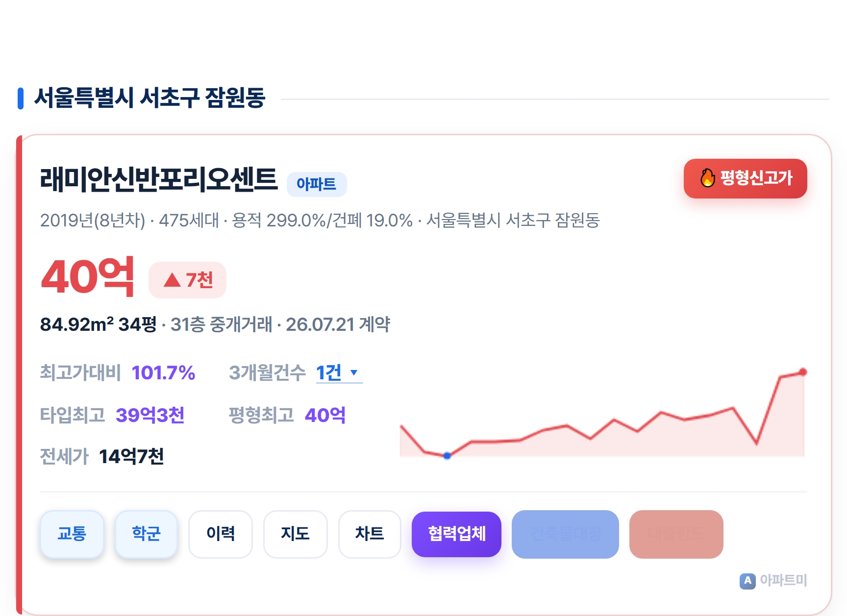Image resolution: width=847 pixels, height=616 pixels.
Task: Click the 아파트미 logo icon
Action: pyautogui.click(x=747, y=581)
